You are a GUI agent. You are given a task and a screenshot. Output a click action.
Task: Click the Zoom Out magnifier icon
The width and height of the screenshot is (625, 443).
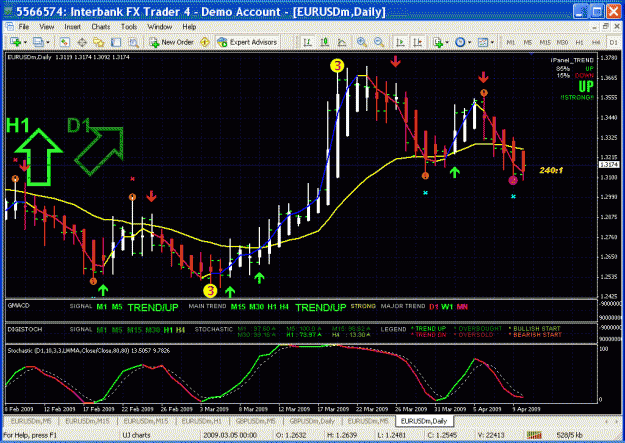tap(379, 42)
